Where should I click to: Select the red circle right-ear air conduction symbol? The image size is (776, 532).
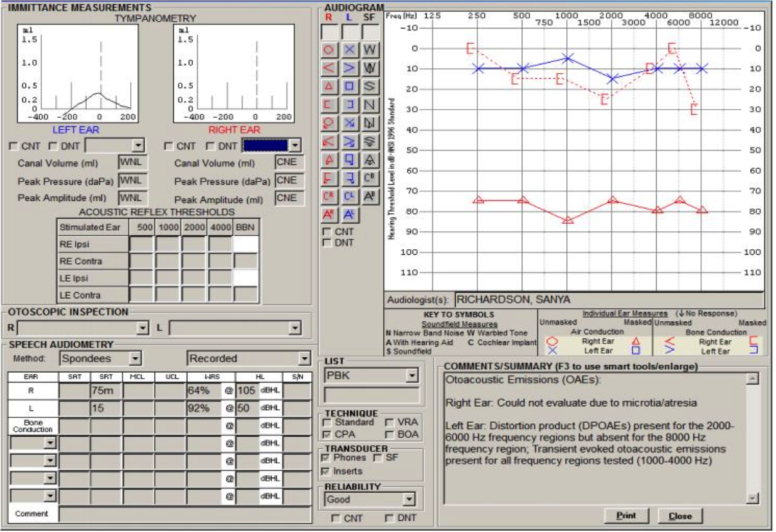coord(329,49)
